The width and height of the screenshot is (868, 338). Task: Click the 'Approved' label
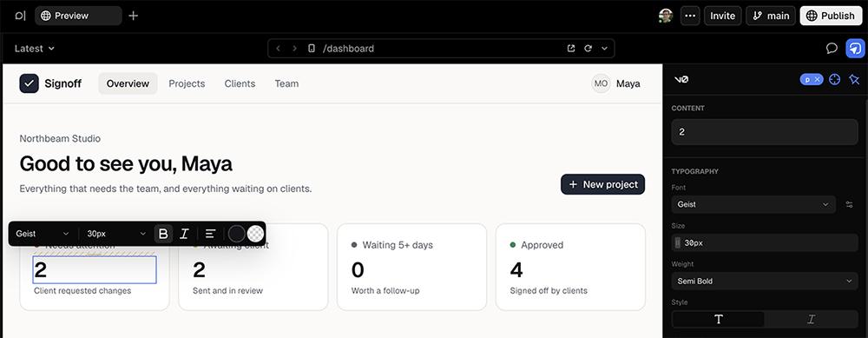pos(542,245)
